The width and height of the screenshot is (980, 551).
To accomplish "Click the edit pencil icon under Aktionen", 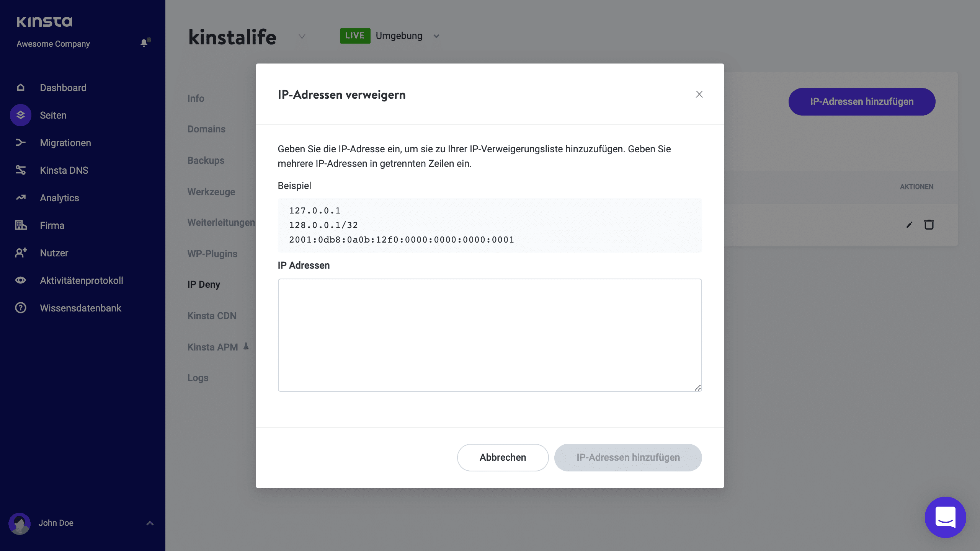I will coord(909,225).
